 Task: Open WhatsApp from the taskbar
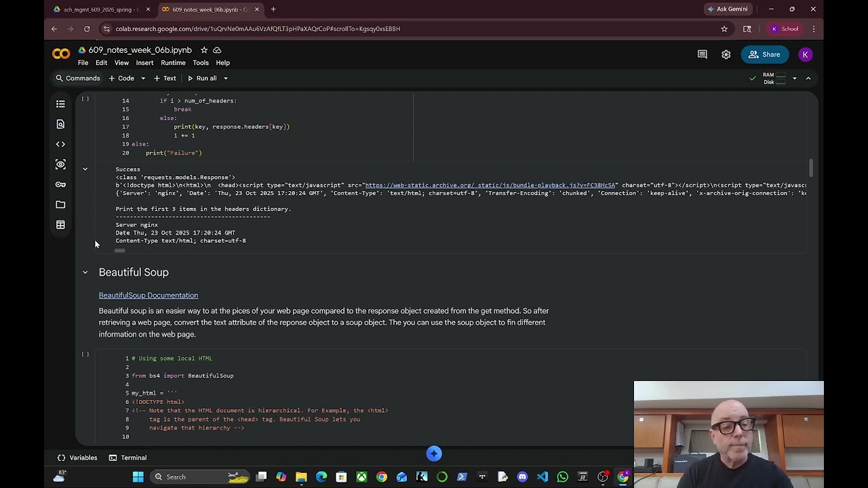(562, 476)
